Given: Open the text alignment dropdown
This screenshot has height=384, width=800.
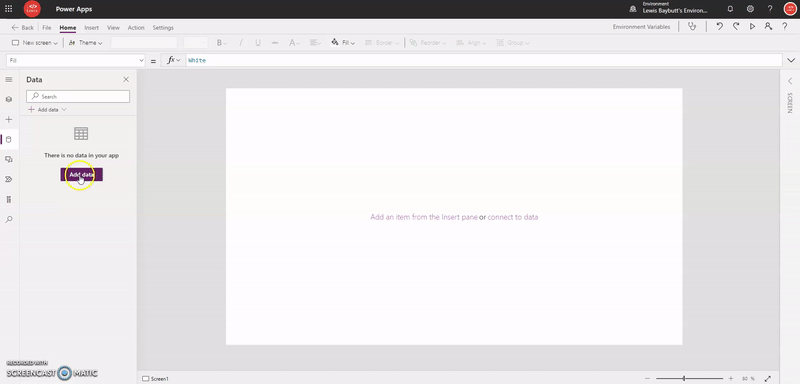Looking at the screenshot, I should [315, 43].
